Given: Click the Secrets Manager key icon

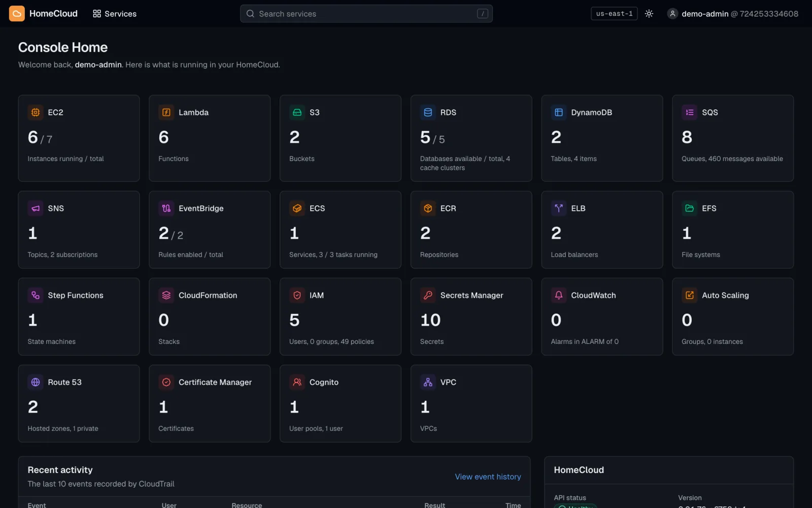Looking at the screenshot, I should (x=428, y=295).
